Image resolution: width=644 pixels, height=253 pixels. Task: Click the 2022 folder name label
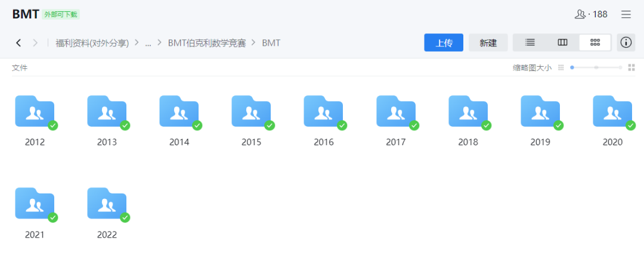point(107,235)
